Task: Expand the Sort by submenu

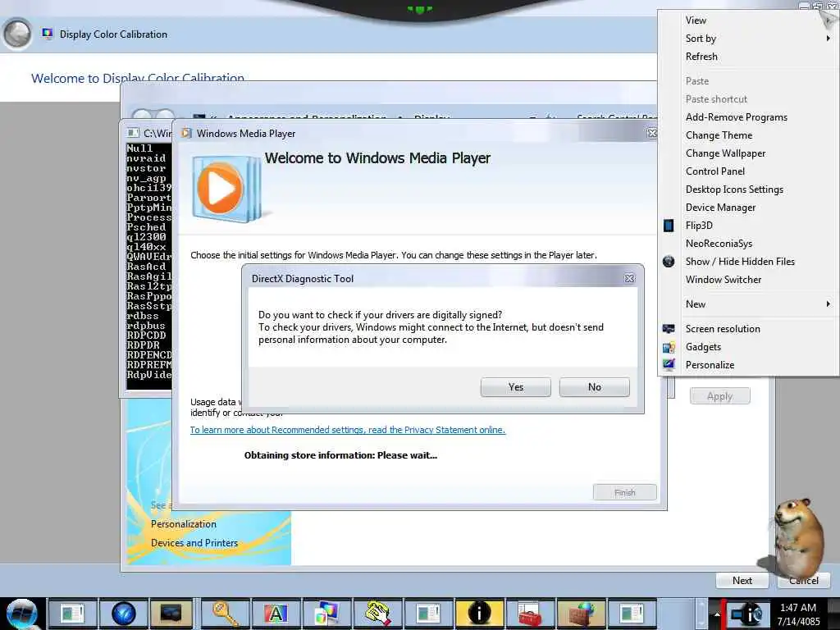Action: [x=748, y=39]
